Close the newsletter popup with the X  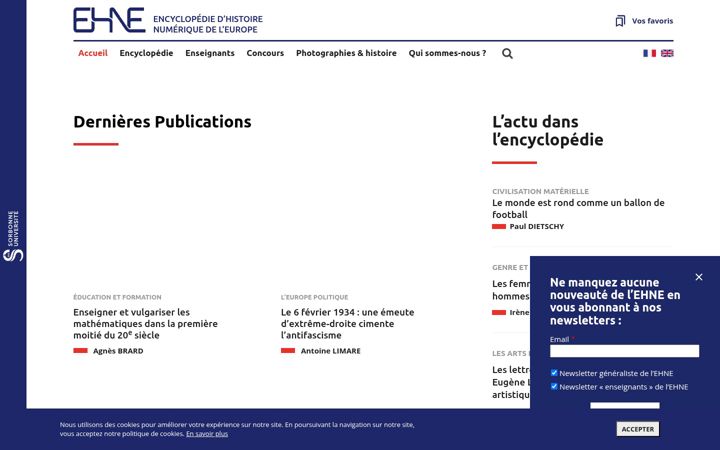[698, 277]
